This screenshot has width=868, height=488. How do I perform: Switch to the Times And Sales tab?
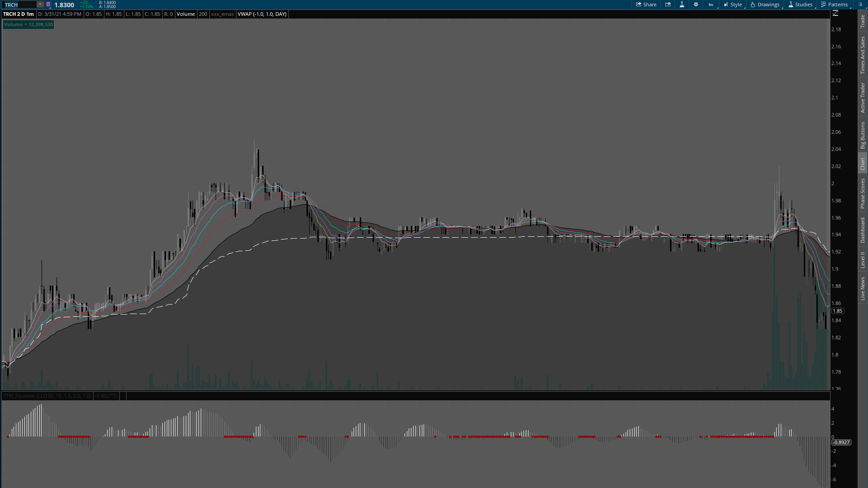pos(863,55)
